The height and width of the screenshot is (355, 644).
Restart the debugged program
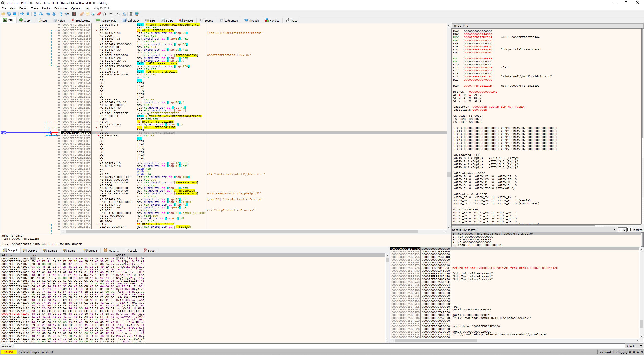point(9,14)
